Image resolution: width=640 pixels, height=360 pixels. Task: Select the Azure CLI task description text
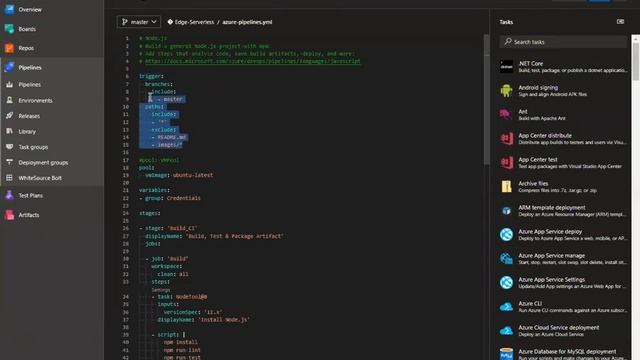click(x=573, y=311)
